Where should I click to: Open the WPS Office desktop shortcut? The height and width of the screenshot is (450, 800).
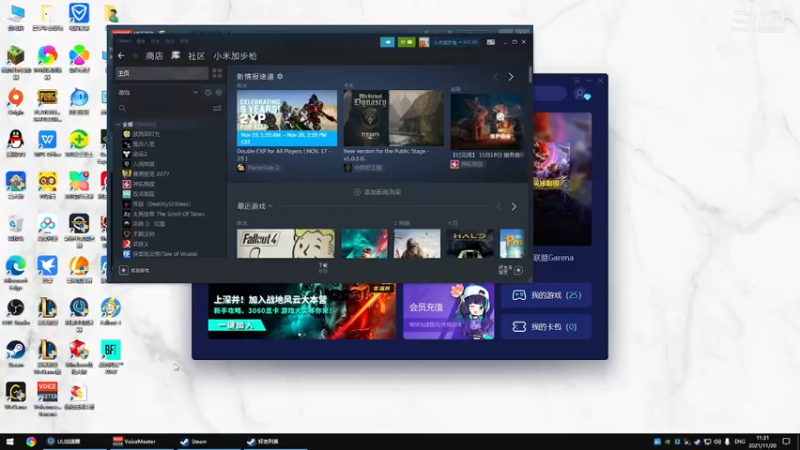point(47,143)
